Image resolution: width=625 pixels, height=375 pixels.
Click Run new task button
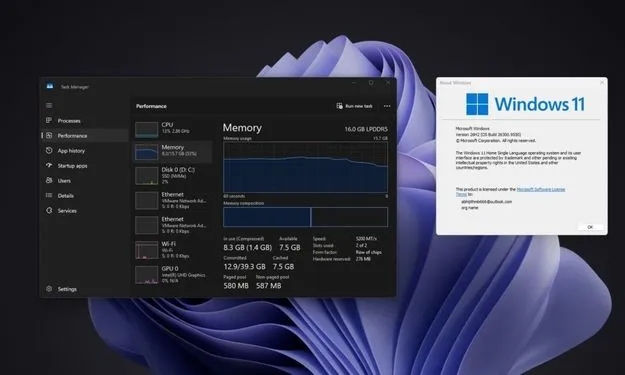coord(354,106)
